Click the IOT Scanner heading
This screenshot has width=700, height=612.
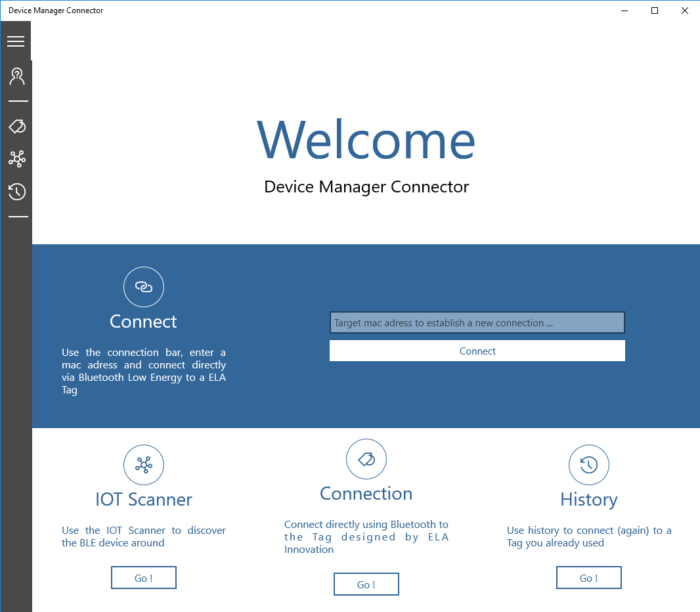(x=144, y=500)
